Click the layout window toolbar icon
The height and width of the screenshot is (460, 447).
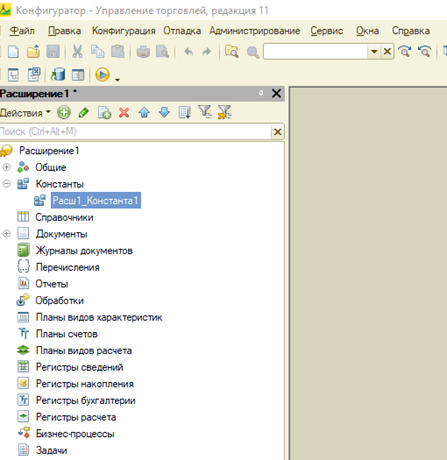(x=78, y=75)
